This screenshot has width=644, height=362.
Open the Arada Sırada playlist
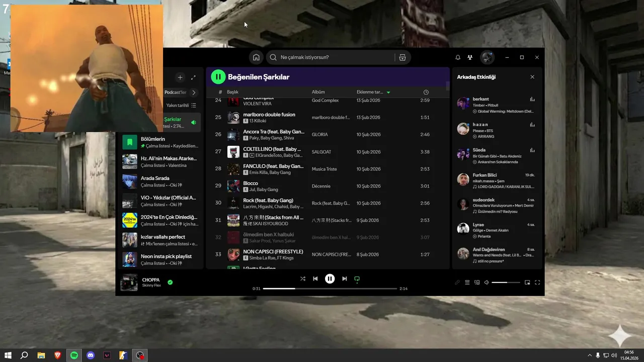tap(161, 181)
